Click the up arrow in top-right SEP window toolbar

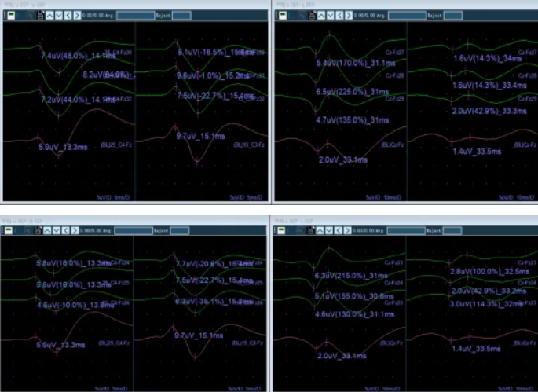pyautogui.click(x=321, y=16)
